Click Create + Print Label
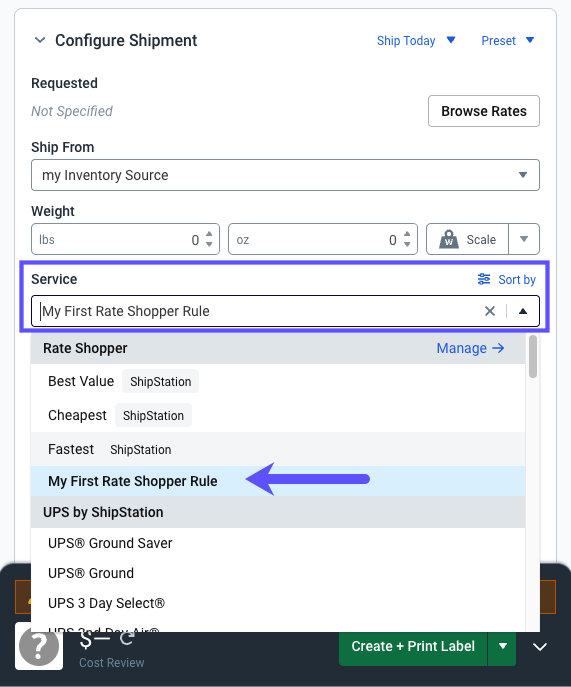Image resolution: width=571 pixels, height=687 pixels. (413, 646)
